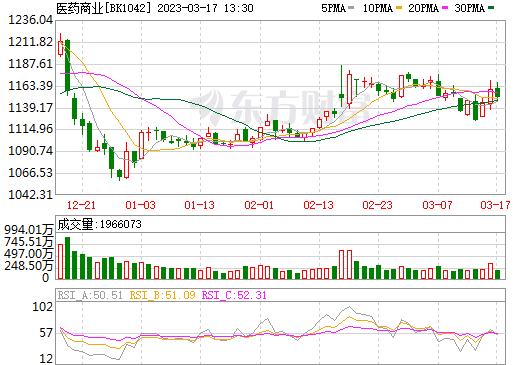520x365 pixels.
Task: Click the 1042.31 bottom price axis label
Action: click(30, 194)
